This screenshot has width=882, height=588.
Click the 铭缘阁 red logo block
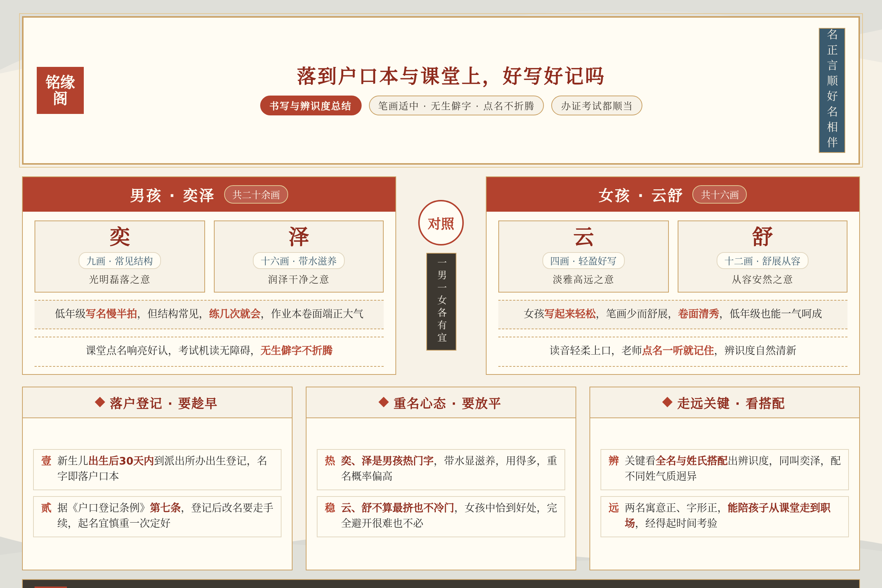(60, 90)
